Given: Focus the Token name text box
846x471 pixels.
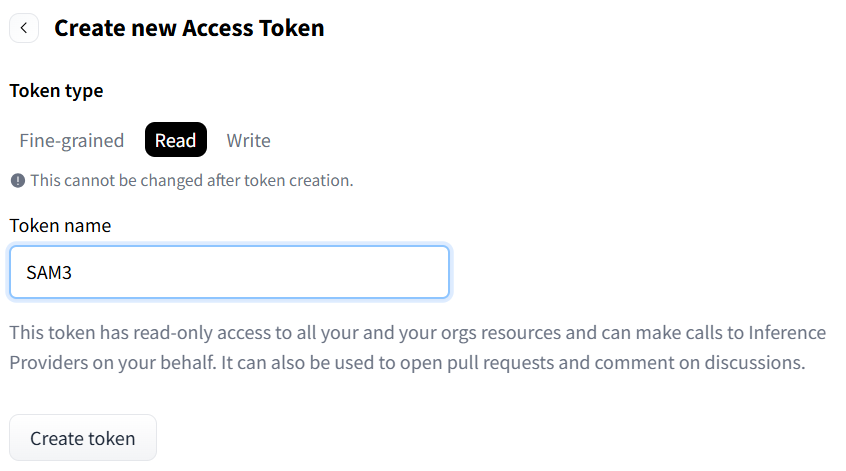Looking at the screenshot, I should tap(229, 272).
